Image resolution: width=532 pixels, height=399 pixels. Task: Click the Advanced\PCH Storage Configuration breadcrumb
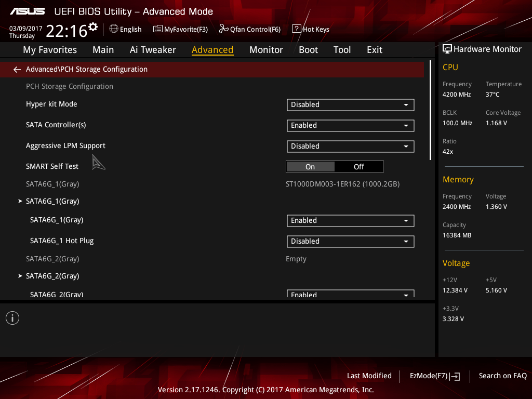(x=87, y=69)
